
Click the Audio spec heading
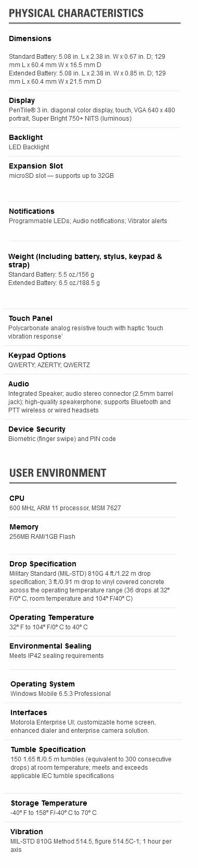pyautogui.click(x=19, y=384)
